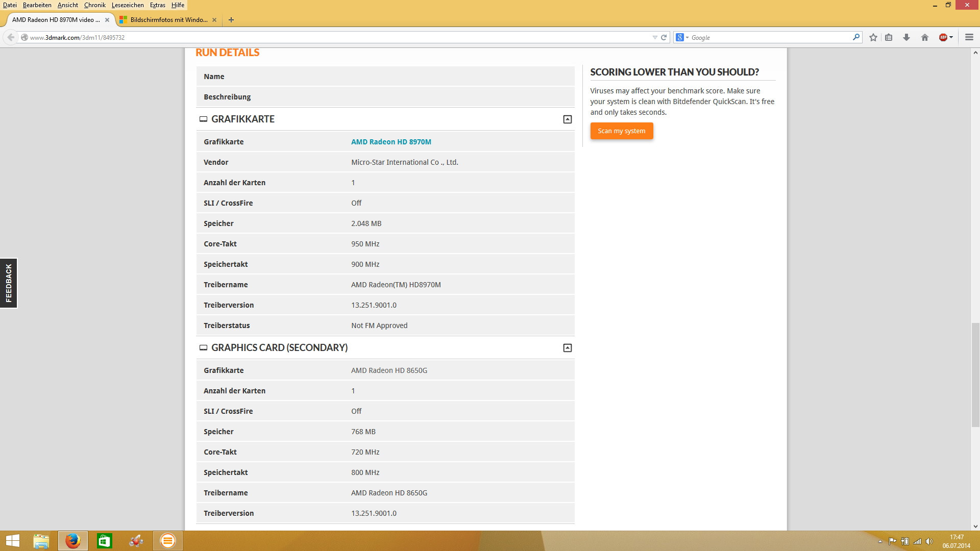
Task: Open the Lesezeichen menu
Action: pos(128,5)
